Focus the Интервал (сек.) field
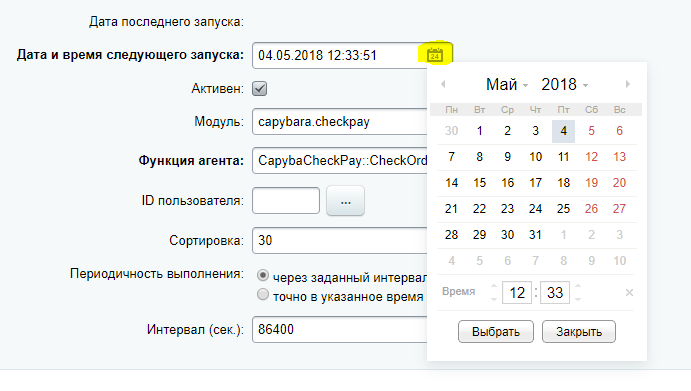The image size is (691, 391). [339, 329]
